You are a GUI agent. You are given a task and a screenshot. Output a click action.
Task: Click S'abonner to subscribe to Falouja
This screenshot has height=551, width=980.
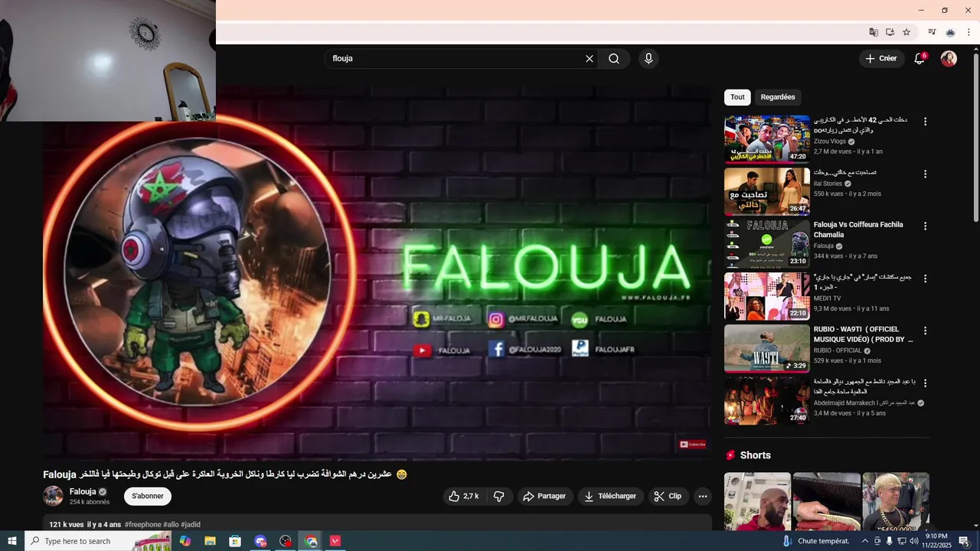(x=148, y=496)
